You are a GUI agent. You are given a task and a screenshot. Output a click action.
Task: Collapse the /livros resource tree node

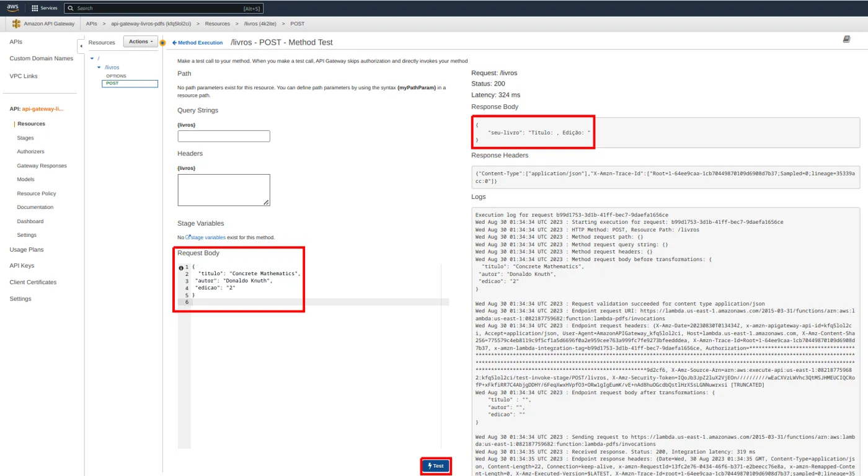99,67
